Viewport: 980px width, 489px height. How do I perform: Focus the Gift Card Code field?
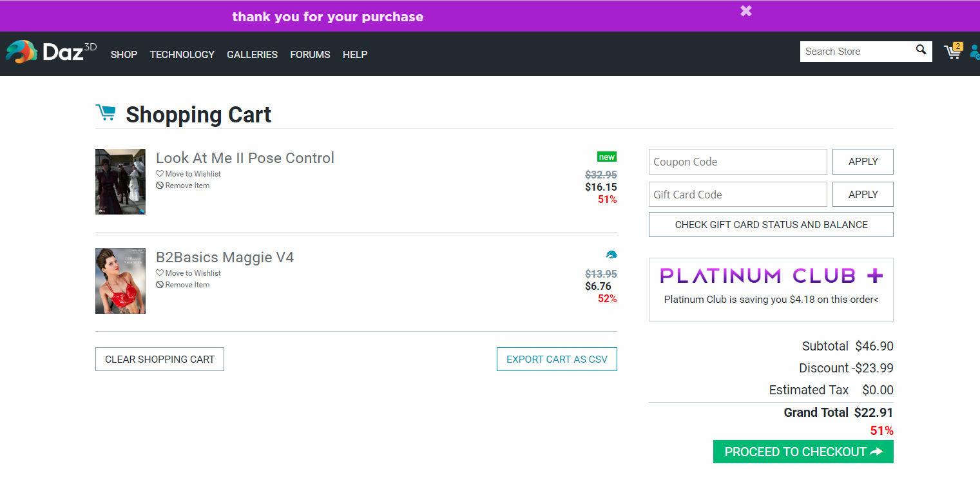point(737,195)
